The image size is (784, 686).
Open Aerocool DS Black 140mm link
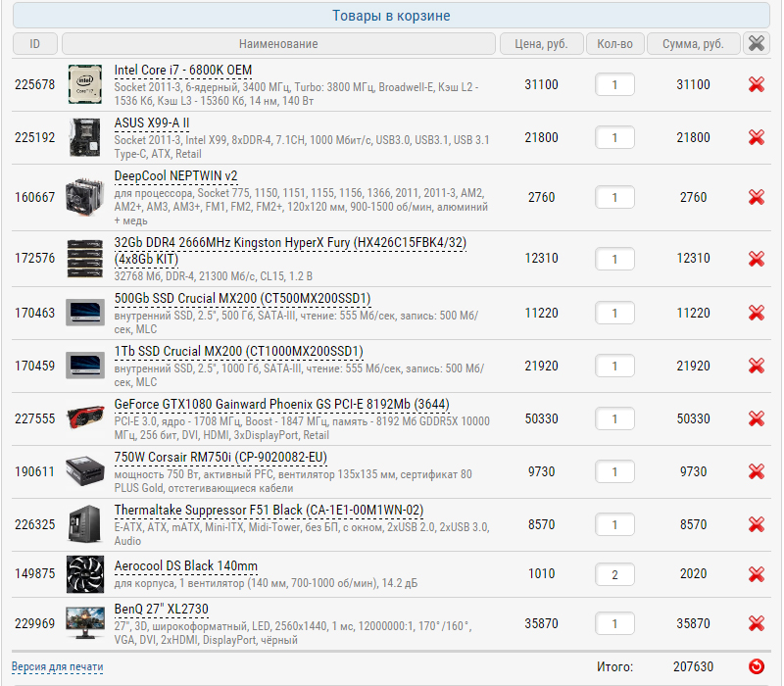185,566
